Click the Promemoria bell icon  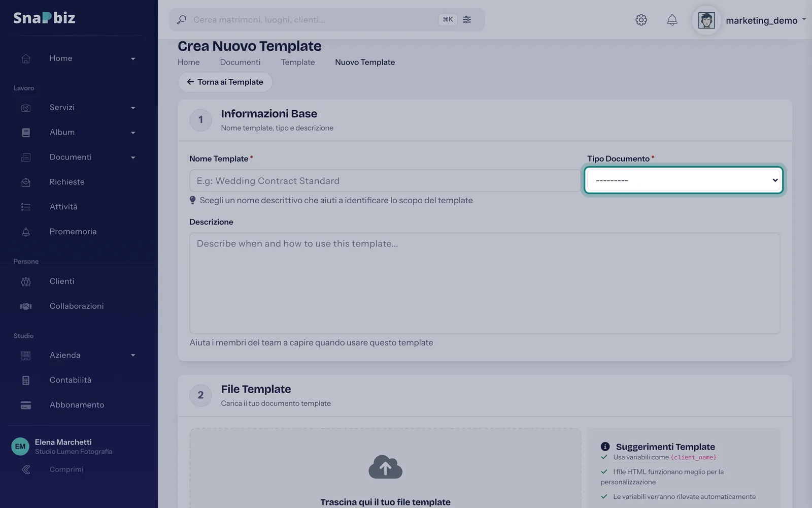pyautogui.click(x=26, y=232)
